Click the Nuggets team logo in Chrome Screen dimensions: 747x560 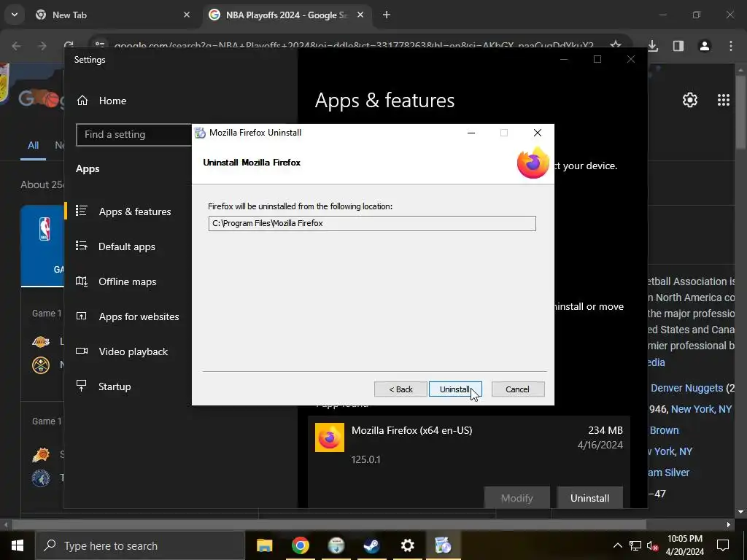[41, 365]
